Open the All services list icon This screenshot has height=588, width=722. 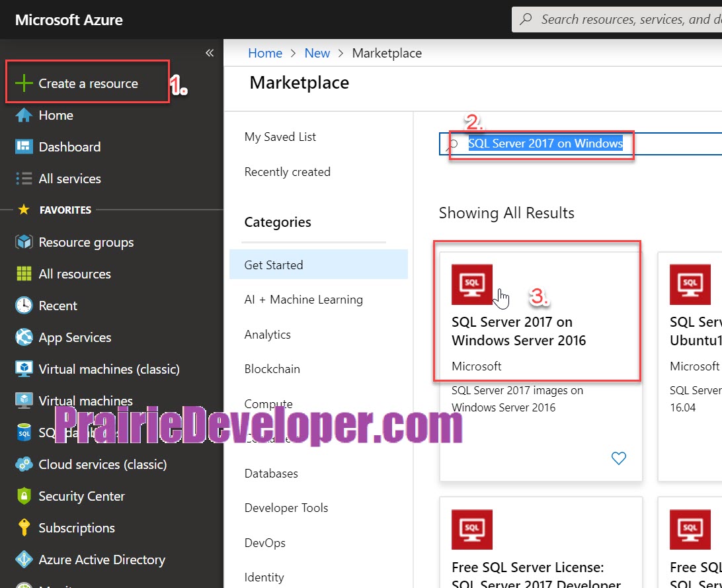click(x=24, y=179)
